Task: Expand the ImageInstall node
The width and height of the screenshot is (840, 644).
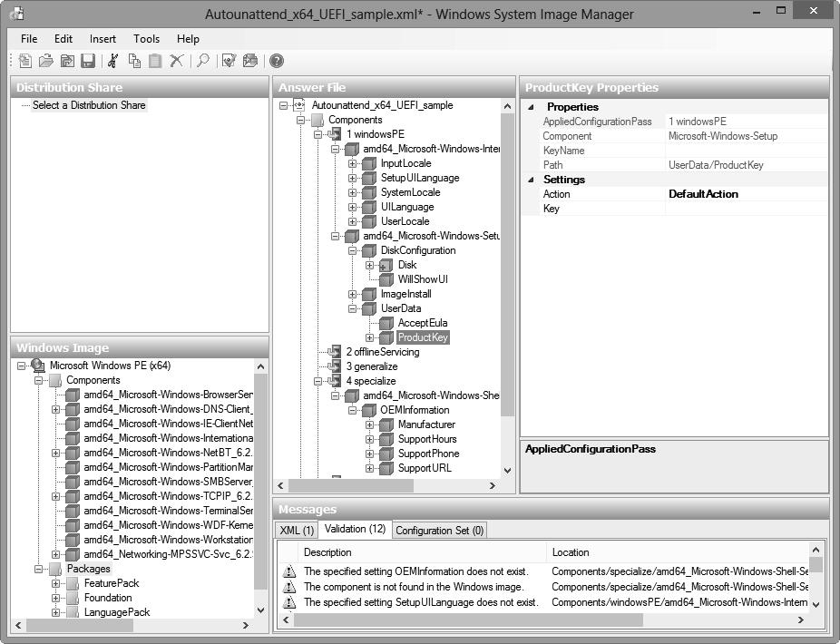Action: pos(352,294)
